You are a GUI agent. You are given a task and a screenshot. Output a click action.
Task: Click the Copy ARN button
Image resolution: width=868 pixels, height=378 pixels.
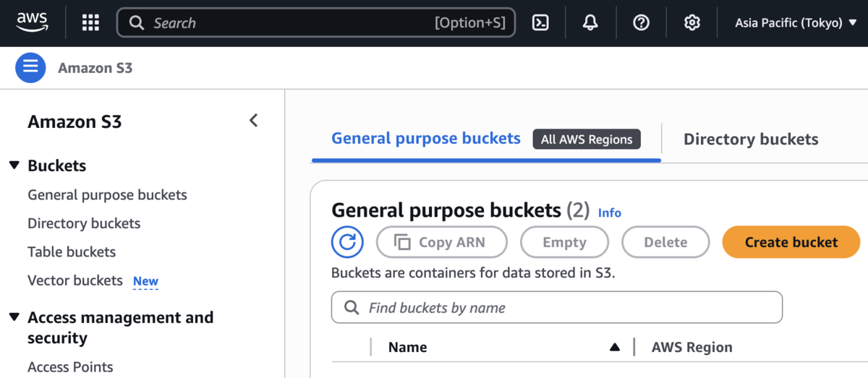pyautogui.click(x=441, y=242)
